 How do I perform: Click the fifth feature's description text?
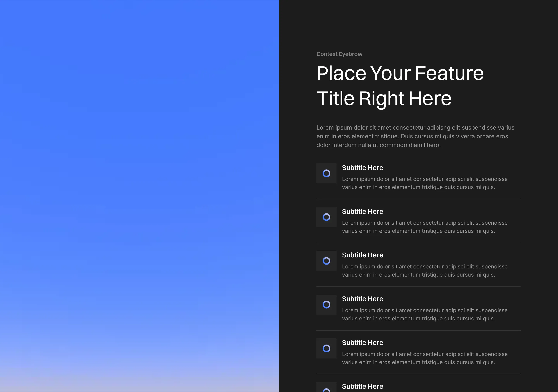coord(424,358)
